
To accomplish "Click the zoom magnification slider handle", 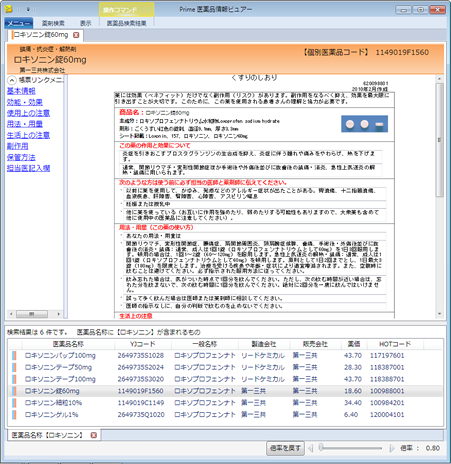I will coord(321,448).
